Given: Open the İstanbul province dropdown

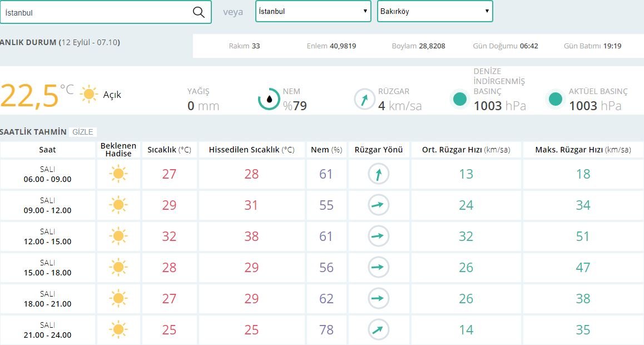Looking at the screenshot, I should pos(313,11).
